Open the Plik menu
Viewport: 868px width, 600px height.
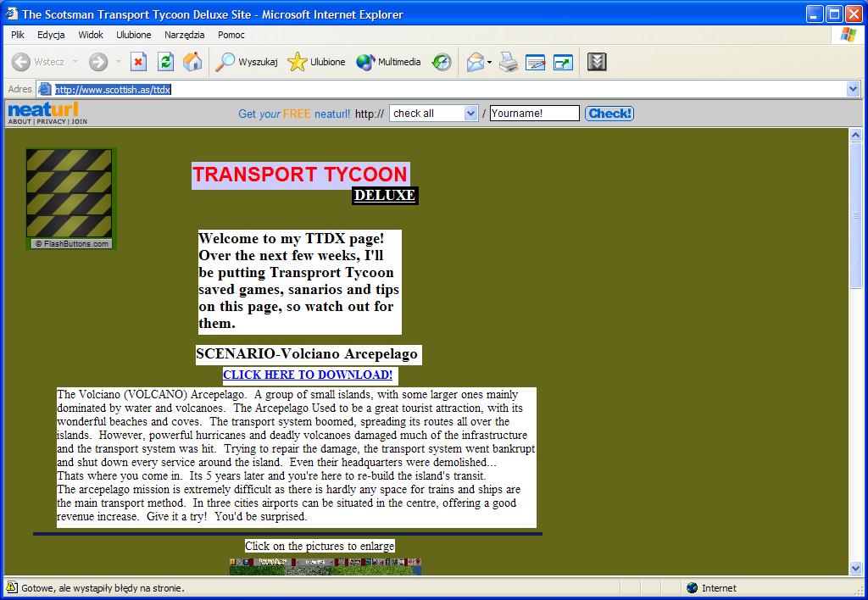click(x=18, y=35)
